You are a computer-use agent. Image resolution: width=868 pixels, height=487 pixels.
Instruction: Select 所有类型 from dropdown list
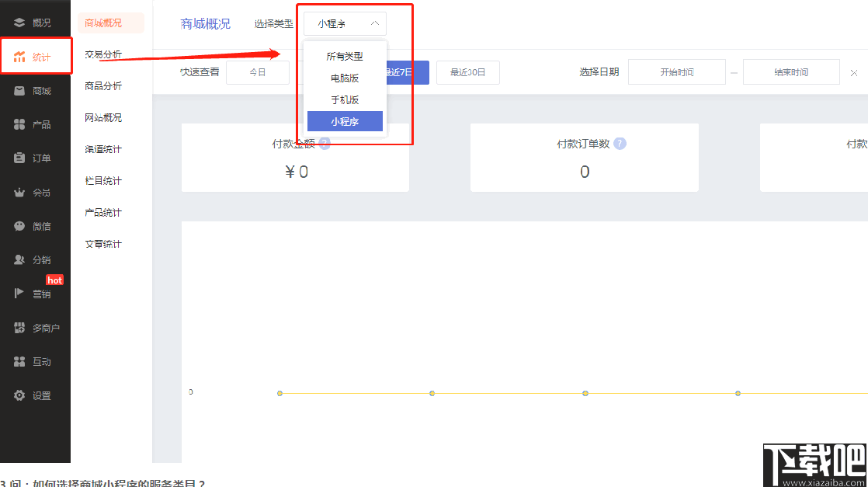(x=345, y=56)
